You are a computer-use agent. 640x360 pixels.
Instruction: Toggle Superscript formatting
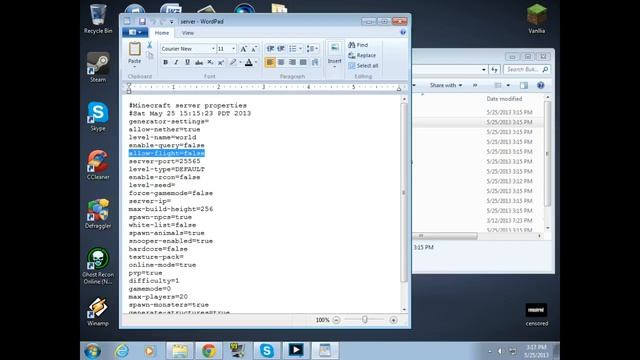(x=221, y=62)
